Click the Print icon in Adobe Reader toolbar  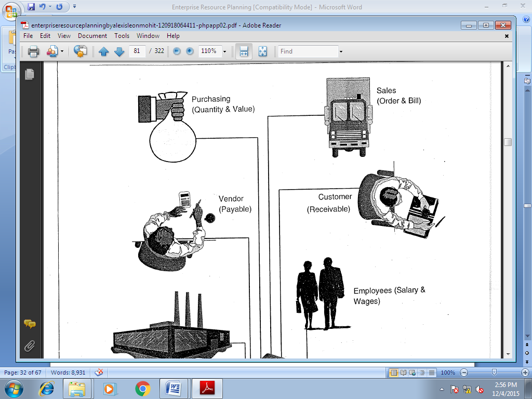(33, 51)
